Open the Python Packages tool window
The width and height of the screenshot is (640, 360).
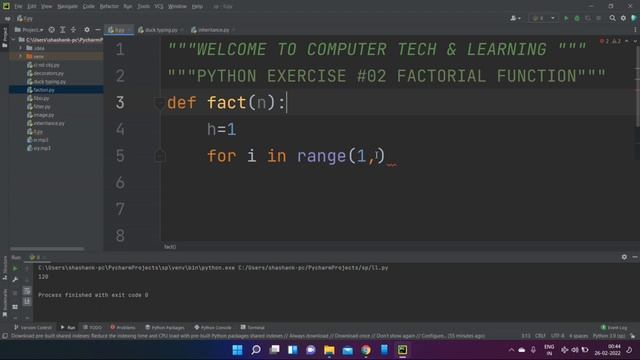(165, 327)
